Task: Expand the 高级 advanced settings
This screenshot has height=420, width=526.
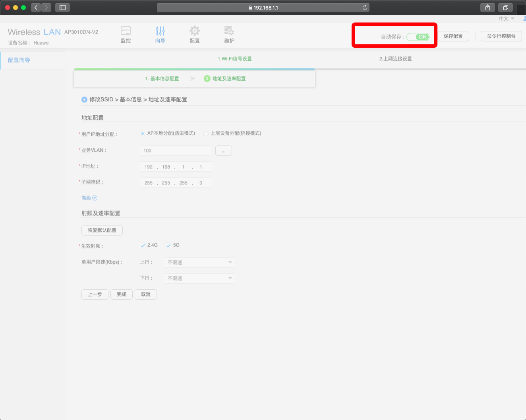Action: (x=89, y=198)
